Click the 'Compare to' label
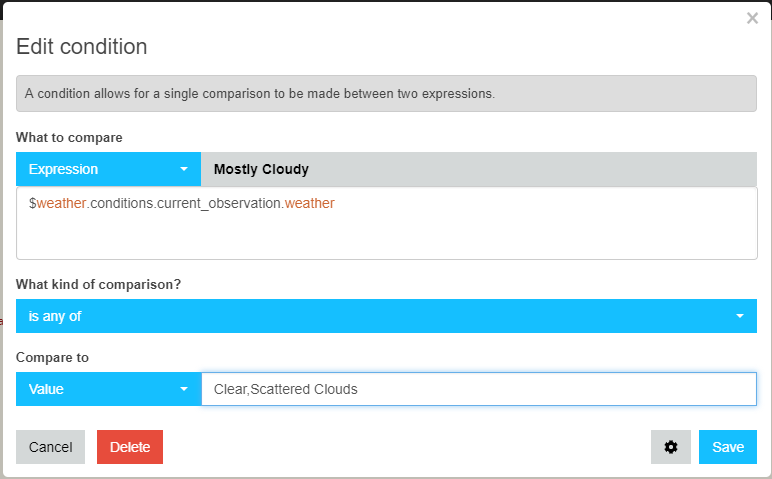 click(52, 357)
